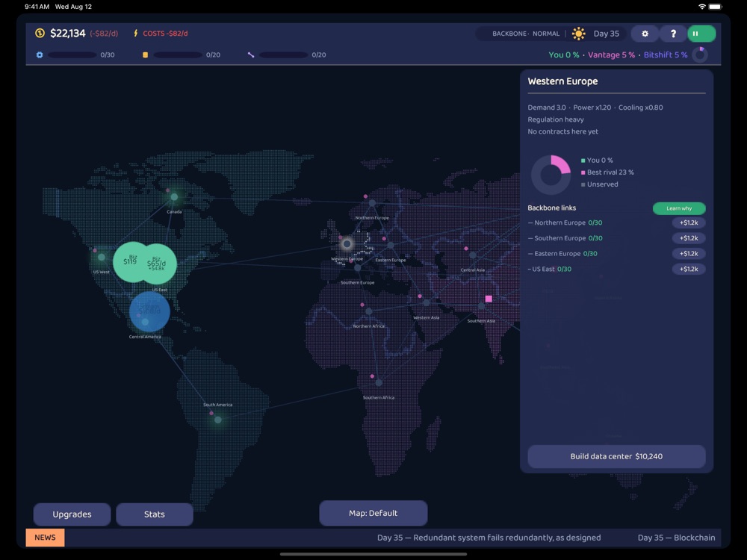Image resolution: width=747 pixels, height=560 pixels.
Task: Click the NEWS ticker label
Action: 45,538
